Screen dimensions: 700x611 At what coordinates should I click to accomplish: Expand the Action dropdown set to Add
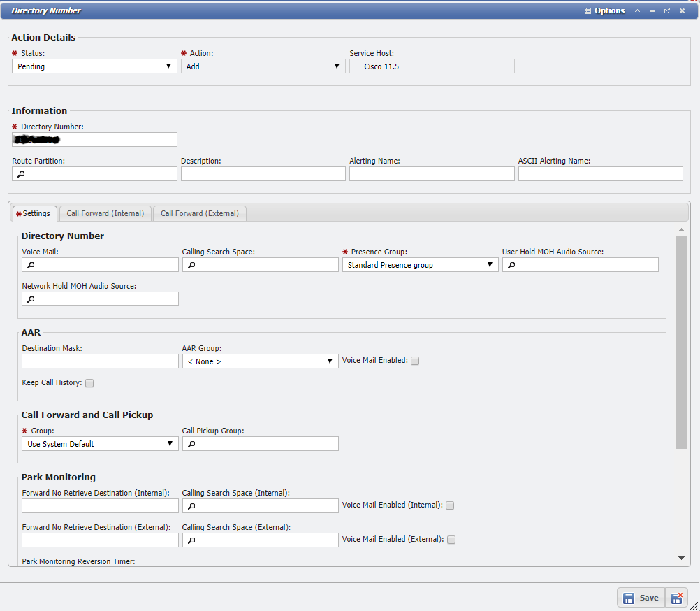click(263, 66)
